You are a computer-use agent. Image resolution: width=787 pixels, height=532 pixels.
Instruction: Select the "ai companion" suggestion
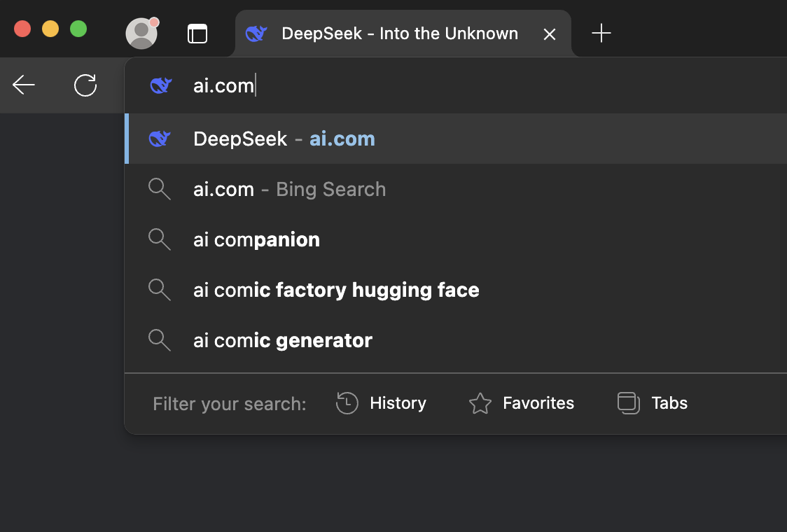[256, 239]
